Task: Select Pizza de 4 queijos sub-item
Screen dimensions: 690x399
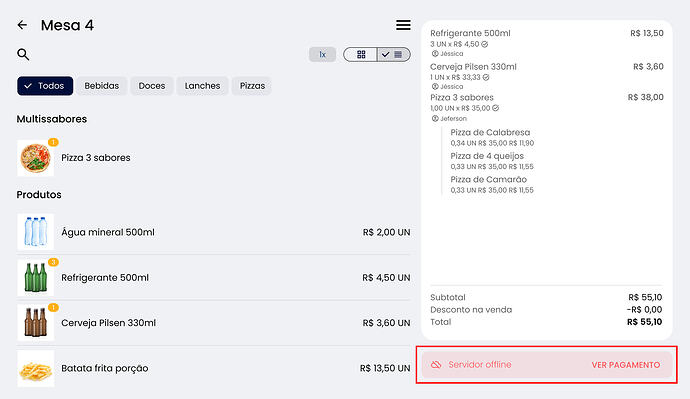Action: (x=492, y=161)
